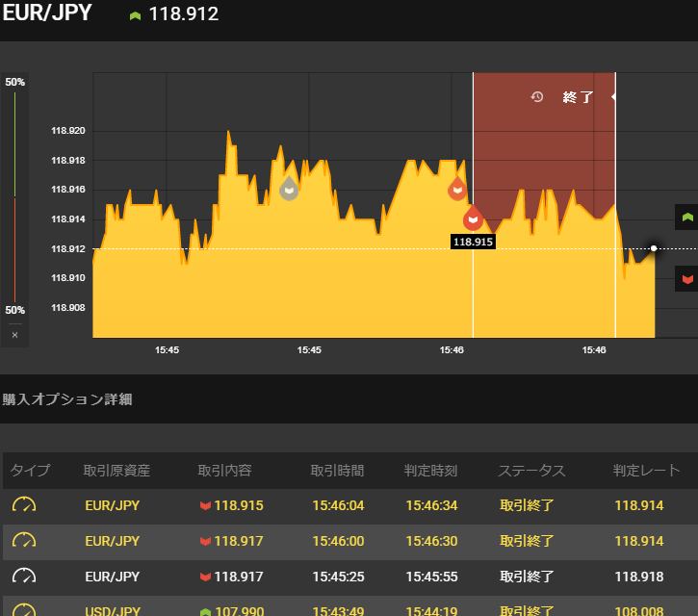The image size is (698, 616).
Task: Click 118.917 in the 15:46:00 row
Action: click(239, 541)
